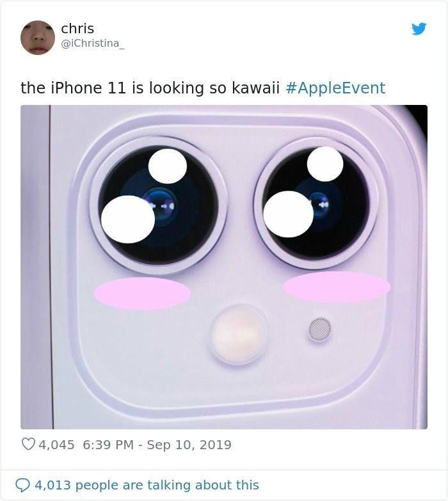Click small white highlight on right lens
This screenshot has height=501, width=448.
[325, 164]
